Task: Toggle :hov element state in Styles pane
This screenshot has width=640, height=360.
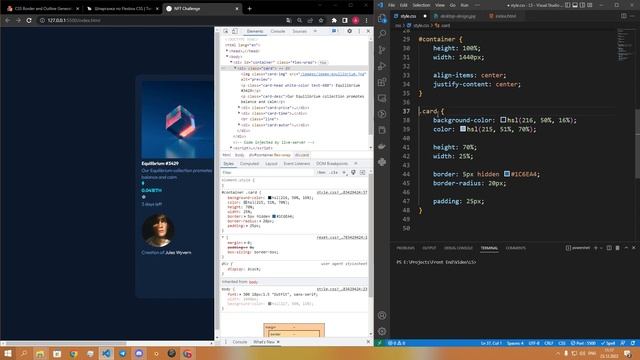Action: pos(321,173)
